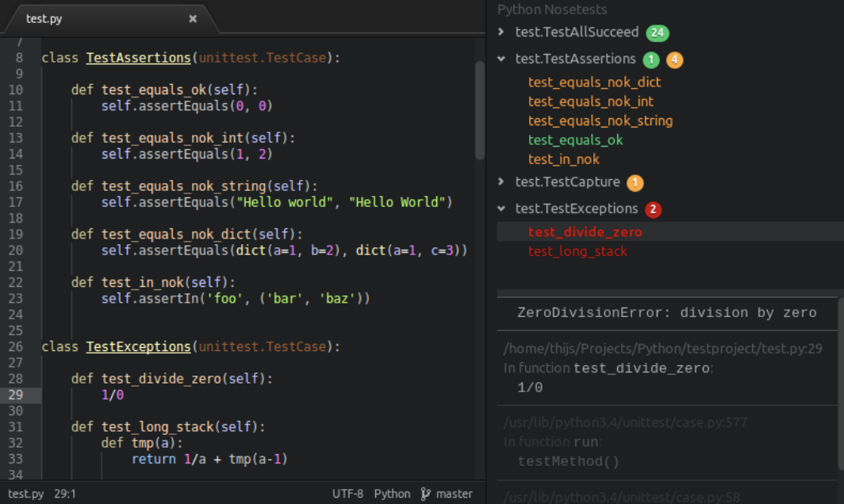
Task: Open traceback link unittest/case.py:58
Action: click(x=621, y=497)
